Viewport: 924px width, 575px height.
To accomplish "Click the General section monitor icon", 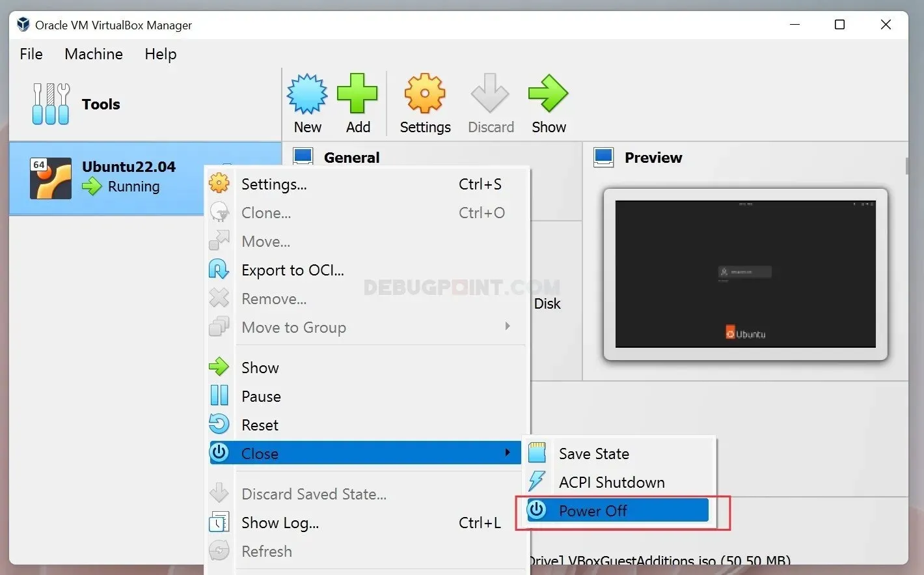I will [303, 158].
